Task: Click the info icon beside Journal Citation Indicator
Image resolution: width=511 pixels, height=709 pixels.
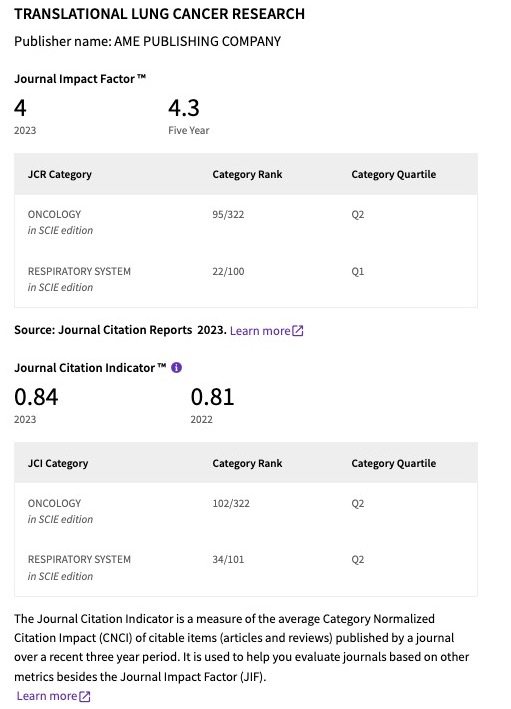Action: [x=176, y=368]
